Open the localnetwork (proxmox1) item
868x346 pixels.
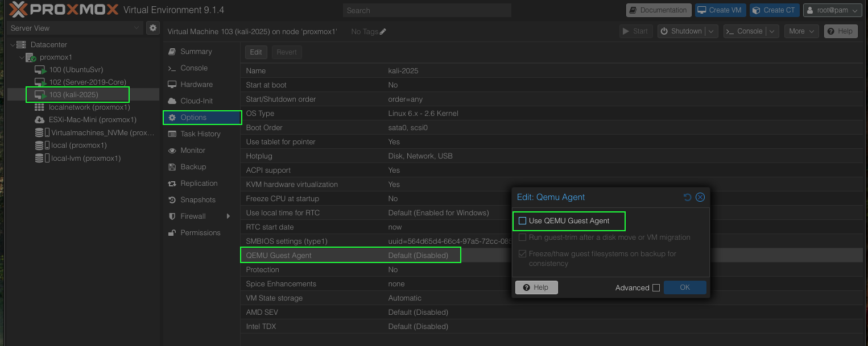pos(89,107)
